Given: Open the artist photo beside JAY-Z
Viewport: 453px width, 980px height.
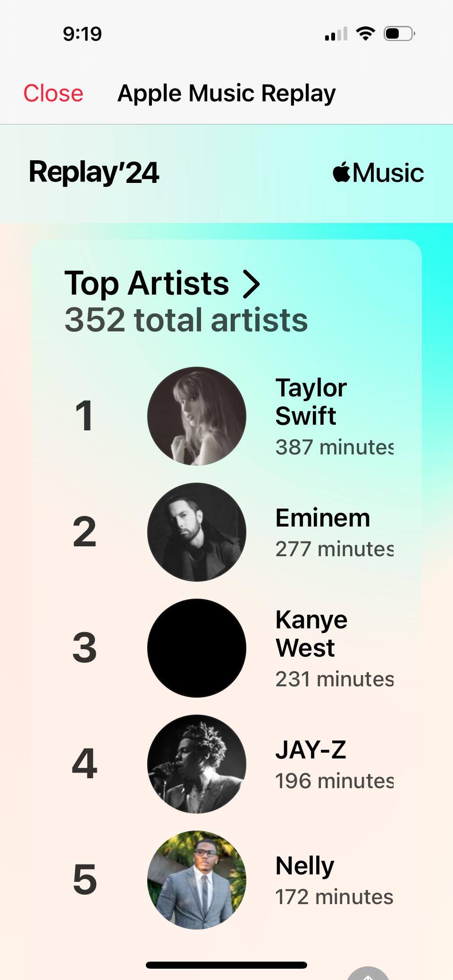Looking at the screenshot, I should tap(196, 764).
